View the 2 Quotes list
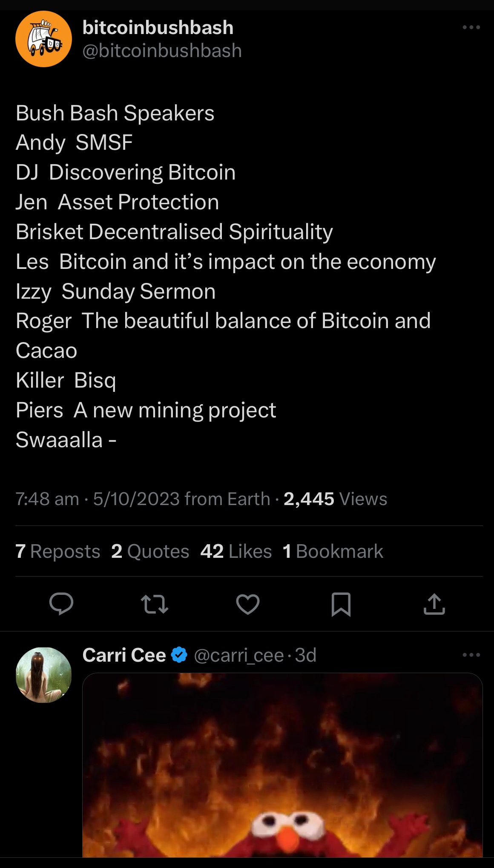Image resolution: width=494 pixels, height=868 pixels. [x=150, y=551]
